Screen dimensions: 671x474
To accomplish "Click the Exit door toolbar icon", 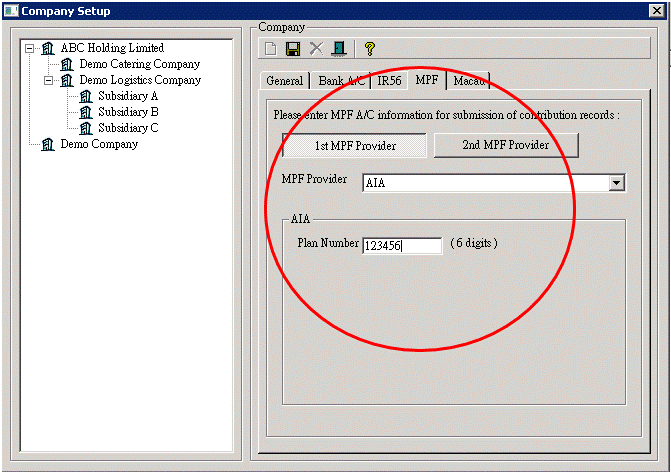I will click(339, 49).
